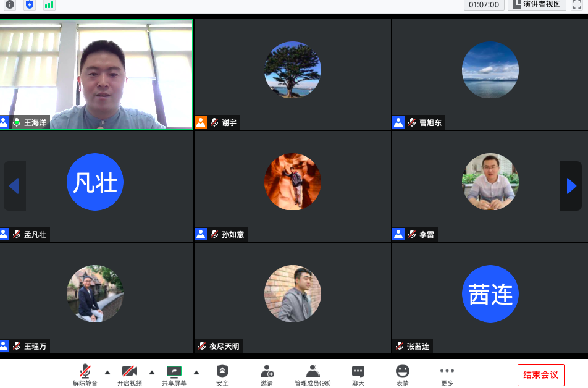The height and width of the screenshot is (388, 588).
Task: Expand share options arrow beside 共享屏幕
Action: (x=196, y=372)
